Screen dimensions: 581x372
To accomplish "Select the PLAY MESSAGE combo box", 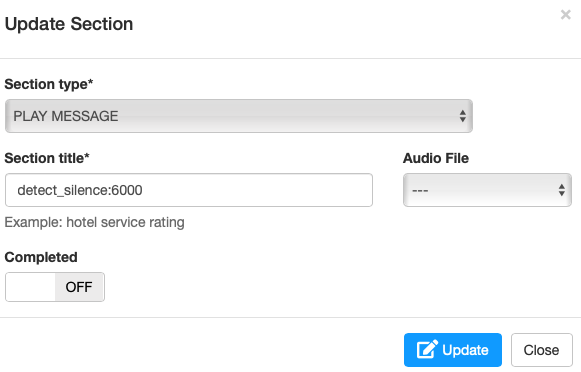I will 239,116.
